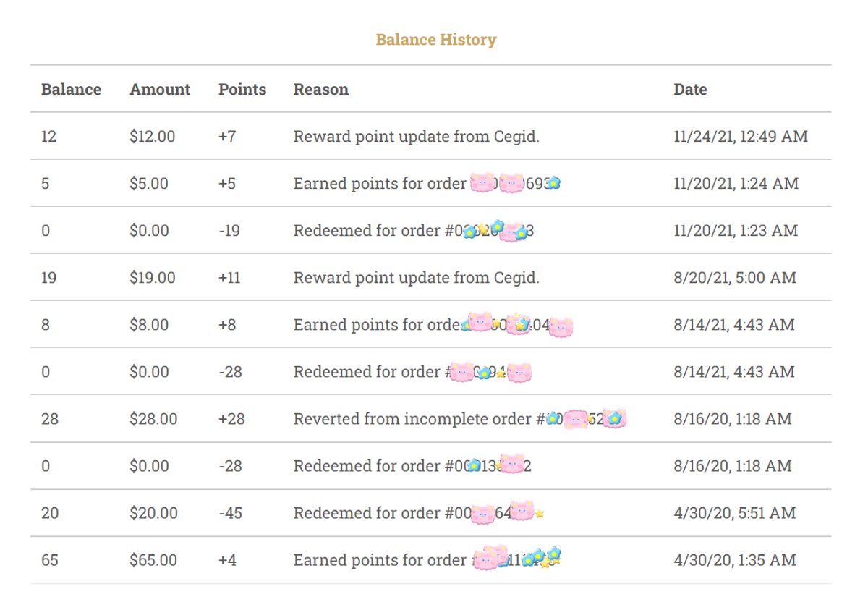Screen dimensions: 868x610
Task: Click the Amount column header
Action: click(160, 90)
